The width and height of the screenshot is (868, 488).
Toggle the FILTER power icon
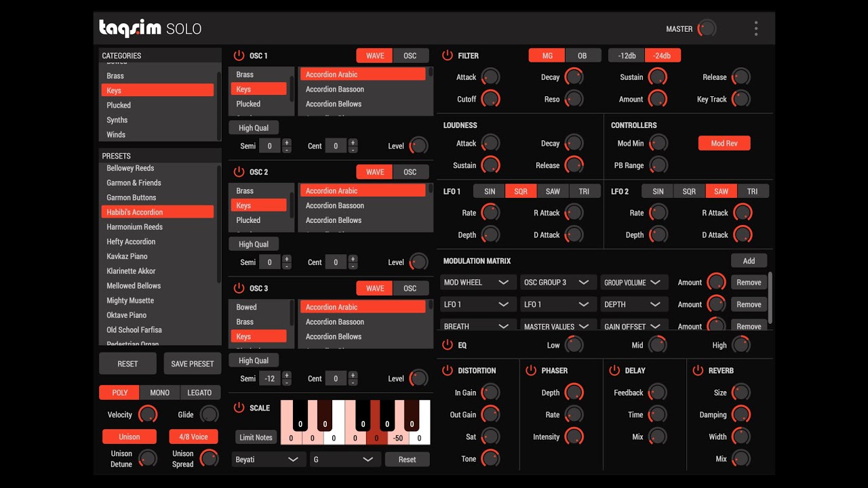[x=448, y=56]
